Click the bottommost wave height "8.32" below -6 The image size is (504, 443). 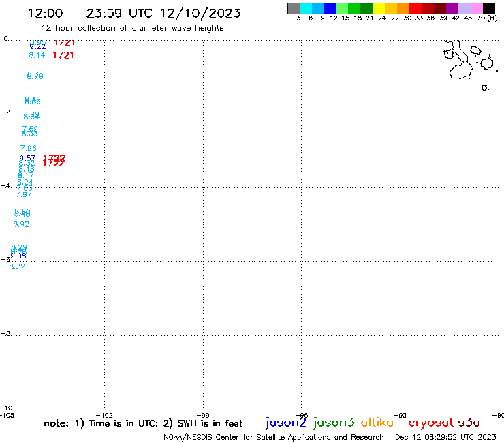(x=17, y=266)
